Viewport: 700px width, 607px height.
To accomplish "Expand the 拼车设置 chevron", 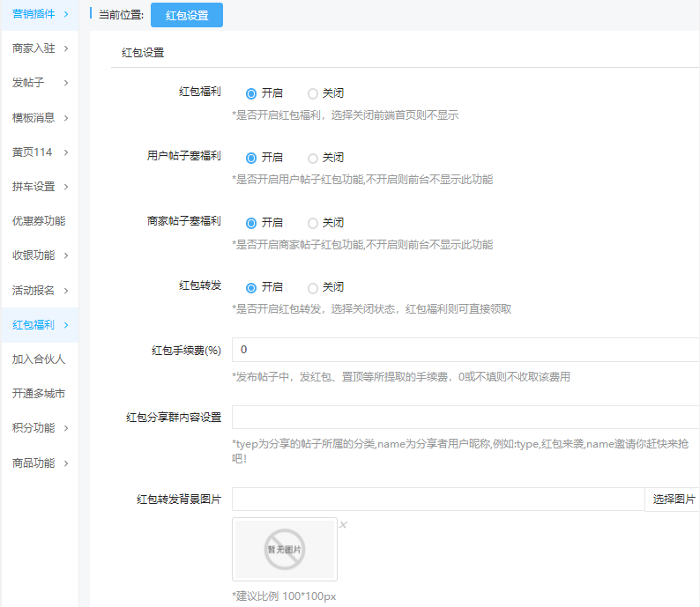I will (66, 187).
